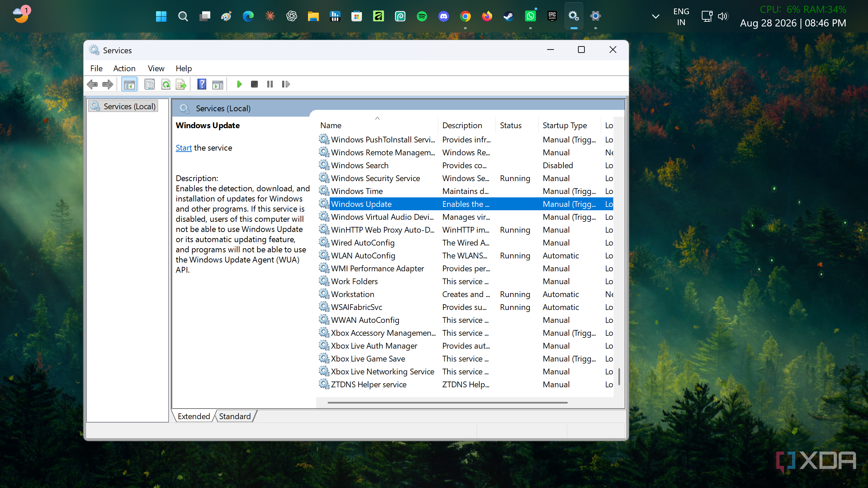Click the Refresh toolbar icon
Image resolution: width=868 pixels, height=488 pixels.
point(166,84)
